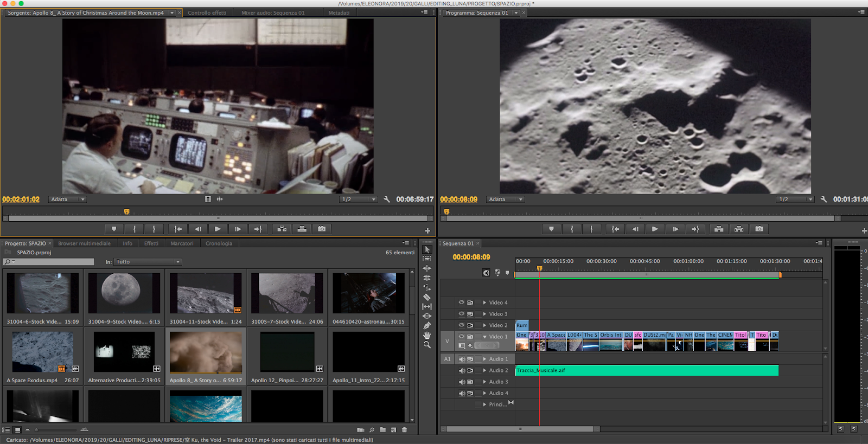
Task: Mark In point in Source monitor
Action: (x=135, y=229)
